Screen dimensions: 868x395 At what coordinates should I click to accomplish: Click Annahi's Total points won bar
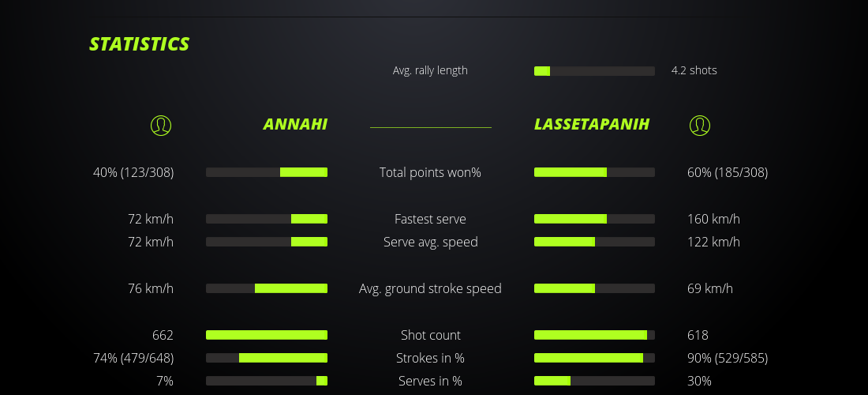267,172
